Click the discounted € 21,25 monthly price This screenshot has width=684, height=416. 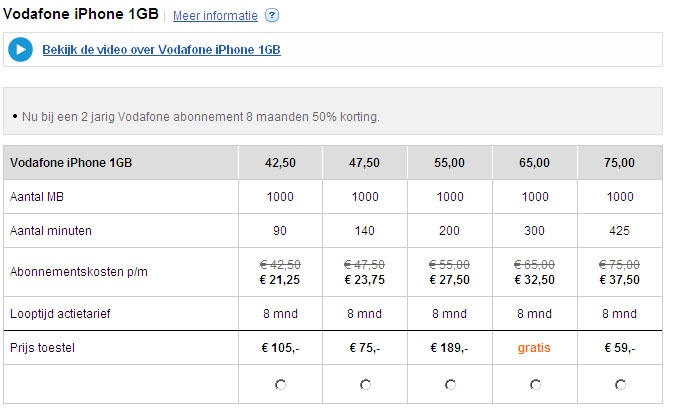pos(280,280)
